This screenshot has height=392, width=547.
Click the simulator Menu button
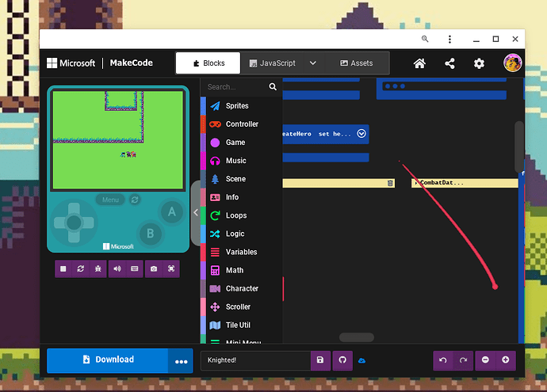point(110,200)
